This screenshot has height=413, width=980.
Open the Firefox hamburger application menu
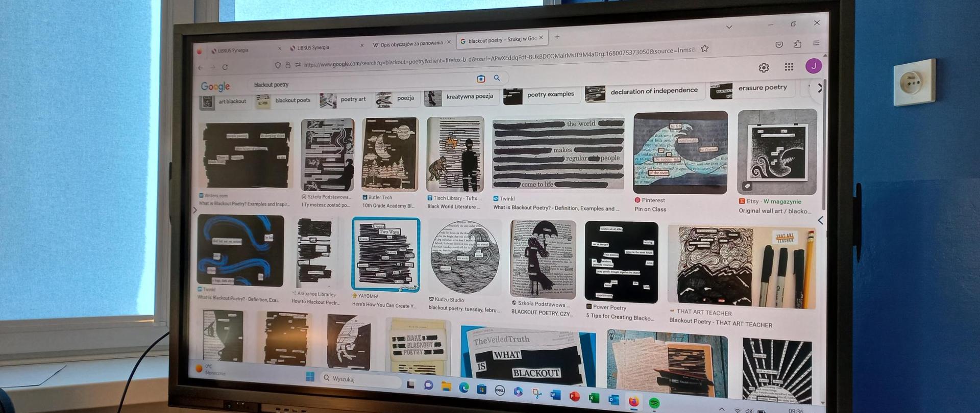coord(816,43)
